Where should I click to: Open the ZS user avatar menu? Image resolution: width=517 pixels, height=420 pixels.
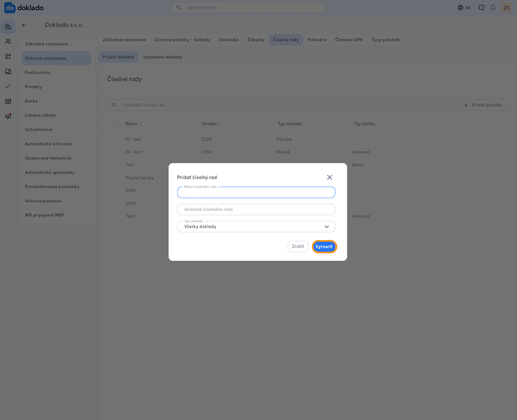coord(507,8)
